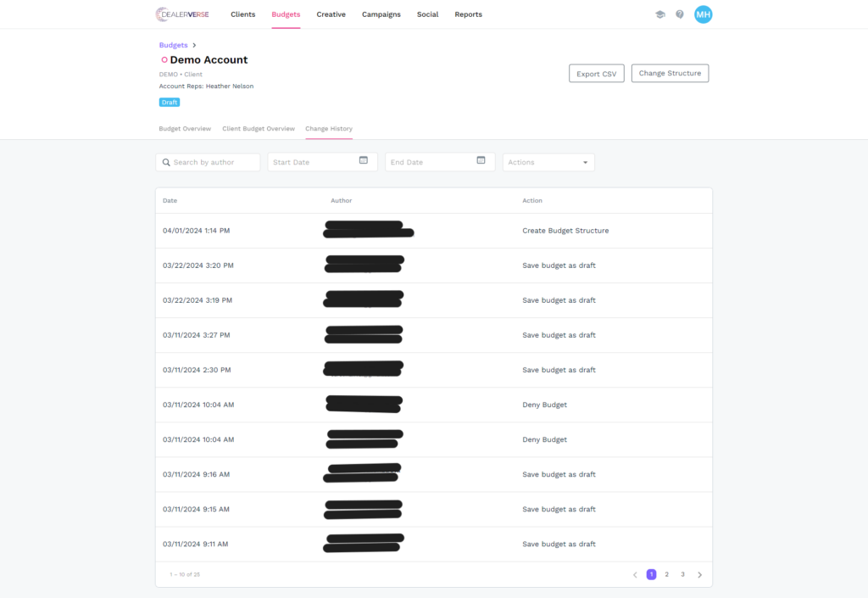
Task: Open the Campaigns menu item
Action: pyautogui.click(x=381, y=14)
